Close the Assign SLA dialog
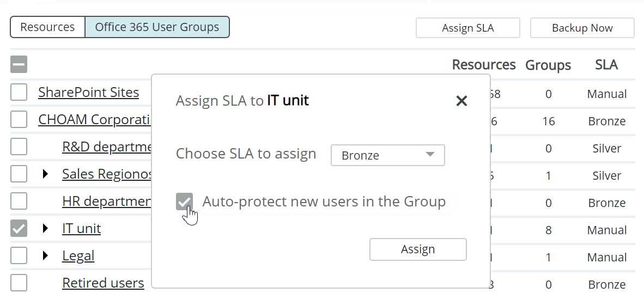This screenshot has height=305, width=644. click(461, 101)
